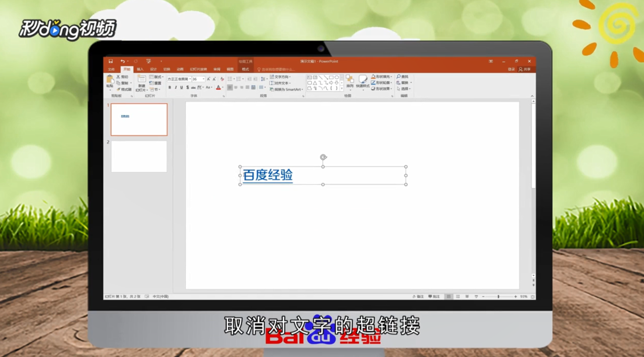
Task: Click the zoom in plus button
Action: [516, 296]
